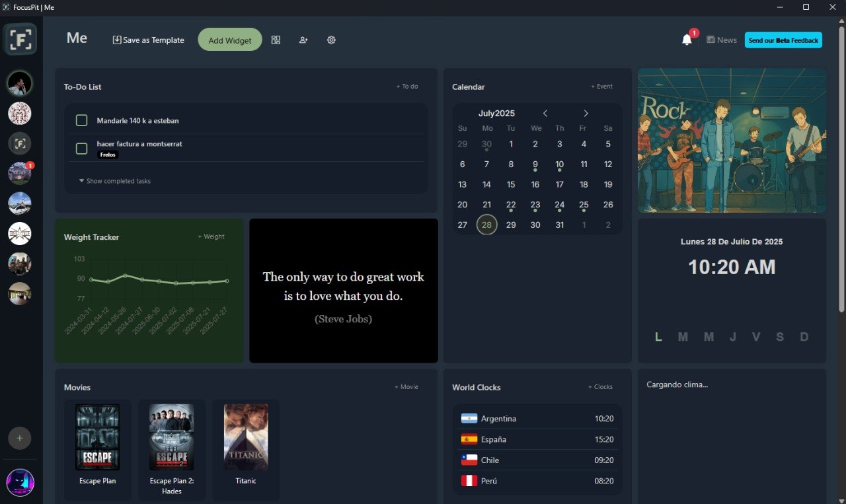Open the sidebar workspace with red badge
Screen dimensions: 846x504
pos(19,173)
